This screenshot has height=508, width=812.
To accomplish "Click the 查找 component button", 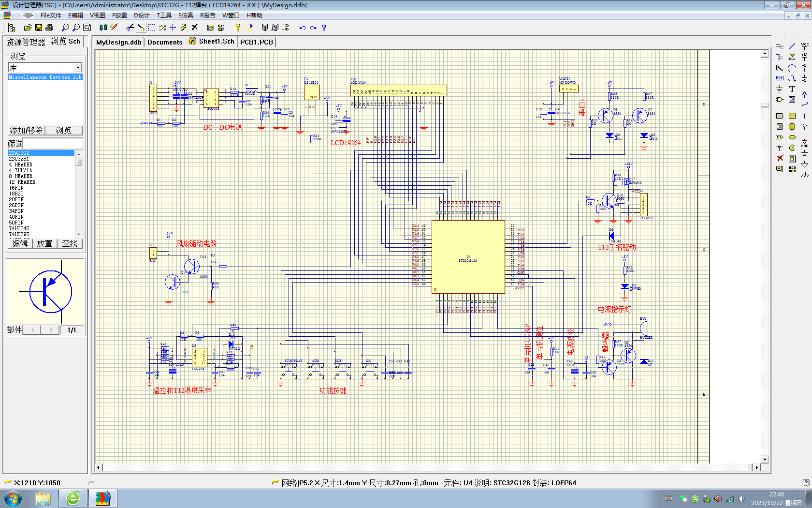I will tap(70, 243).
